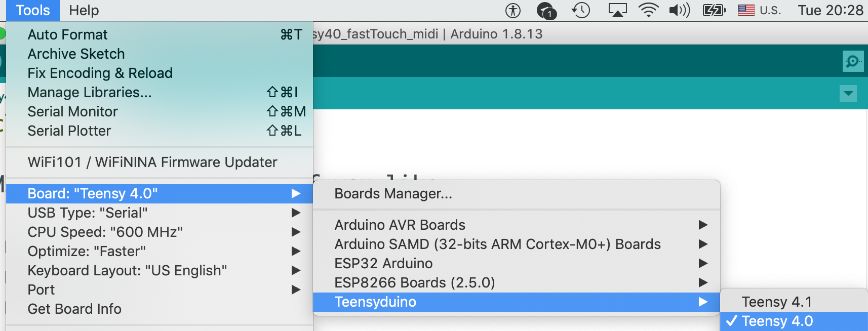Open the Time Machine menu bar icon
The height and width of the screenshot is (331, 868).
tap(581, 10)
